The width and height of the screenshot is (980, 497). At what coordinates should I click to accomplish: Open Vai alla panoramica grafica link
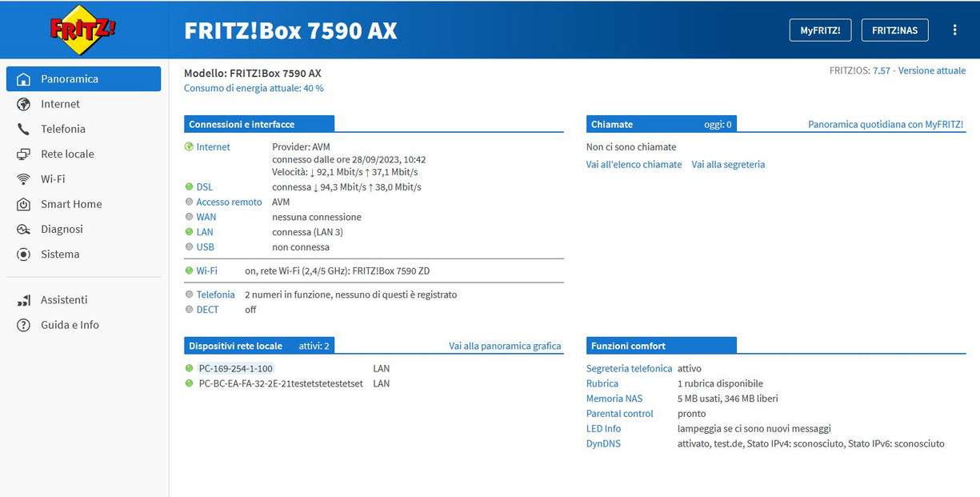(505, 347)
